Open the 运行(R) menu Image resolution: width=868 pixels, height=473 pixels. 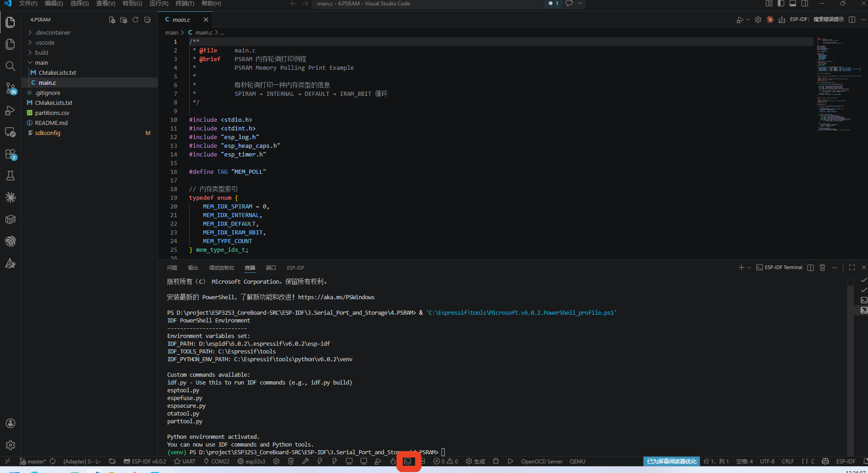pyautogui.click(x=159, y=3)
